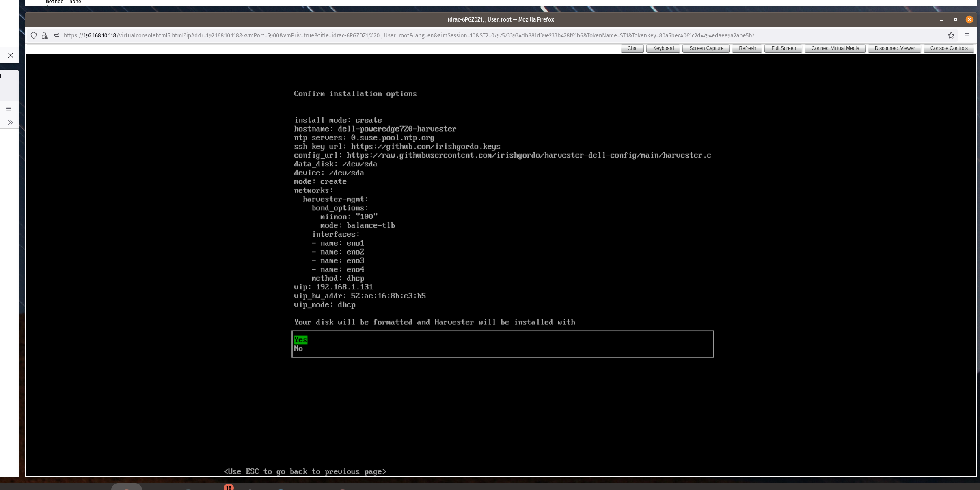The width and height of the screenshot is (980, 490).
Task: Open the Console Controls menu
Action: (x=948, y=48)
